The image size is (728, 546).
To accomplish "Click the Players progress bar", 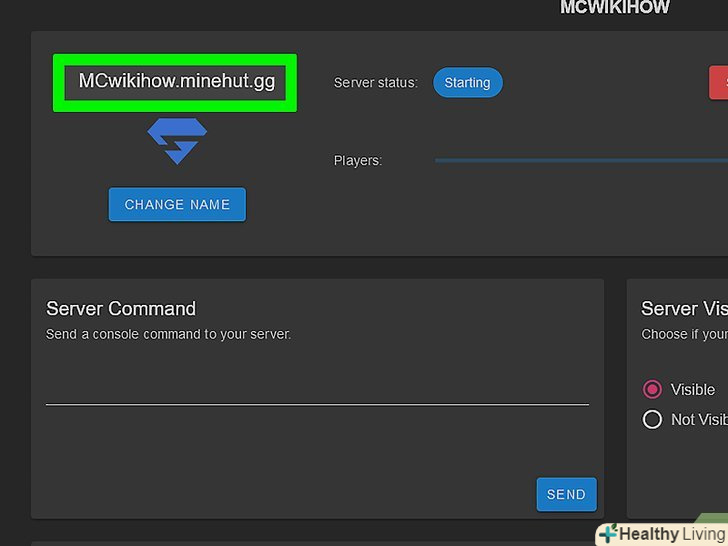I will click(x=581, y=161).
